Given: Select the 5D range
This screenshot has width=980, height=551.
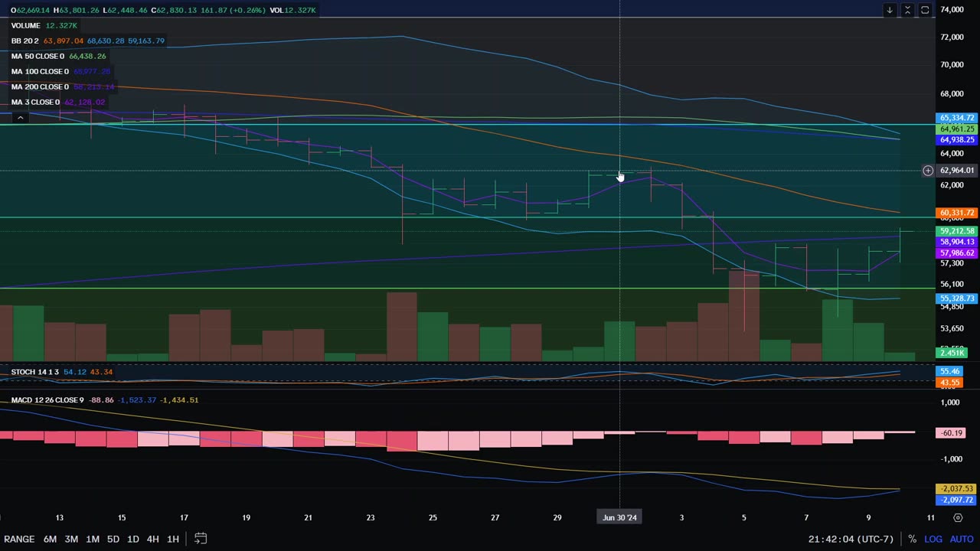Looking at the screenshot, I should (113, 539).
